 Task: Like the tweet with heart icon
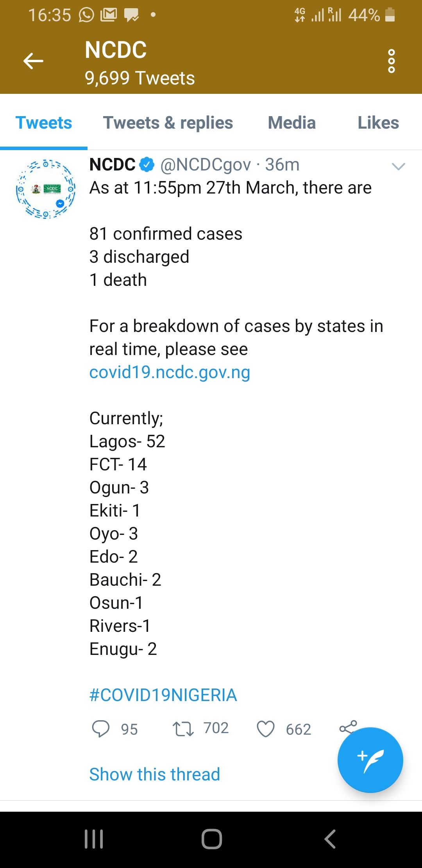(266, 729)
